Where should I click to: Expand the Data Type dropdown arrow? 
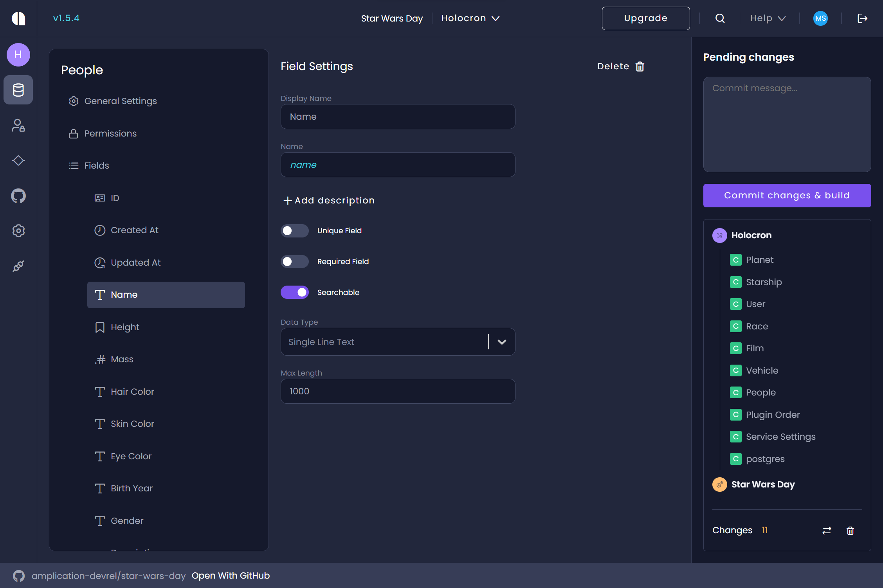(502, 342)
